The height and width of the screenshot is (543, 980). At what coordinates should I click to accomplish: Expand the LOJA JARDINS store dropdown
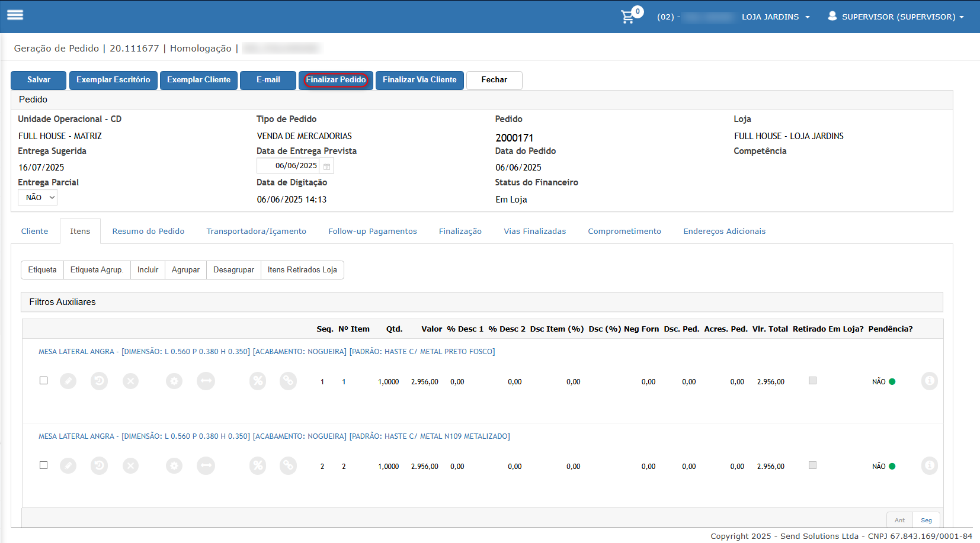[775, 17]
